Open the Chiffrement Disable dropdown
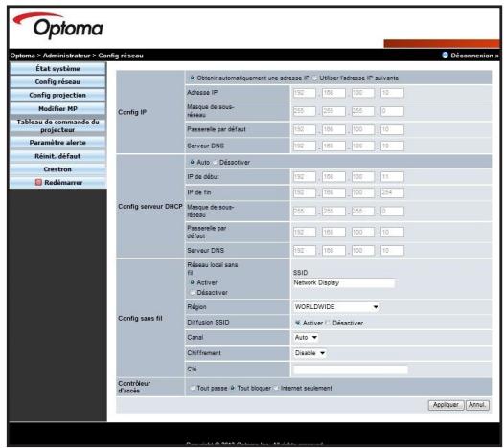This screenshot has width=504, height=448. pos(309,353)
